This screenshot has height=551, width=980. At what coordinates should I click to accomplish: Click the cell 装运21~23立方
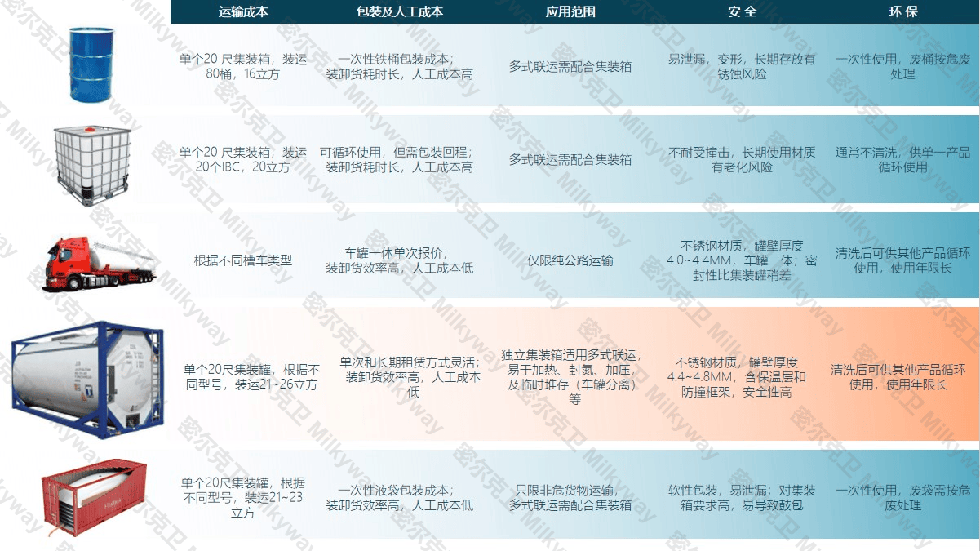click(243, 497)
